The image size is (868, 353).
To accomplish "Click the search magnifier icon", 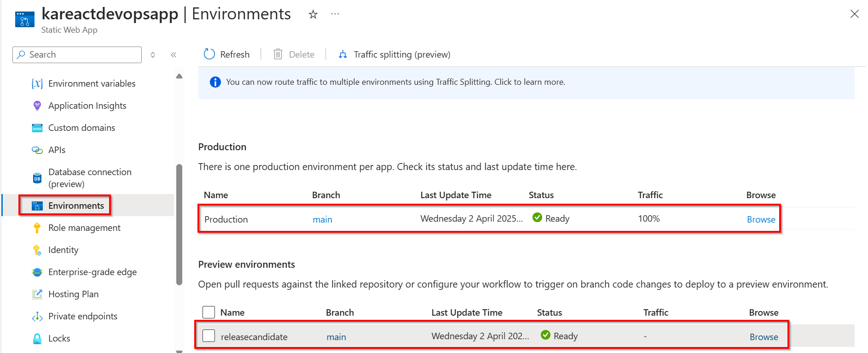I will (21, 54).
